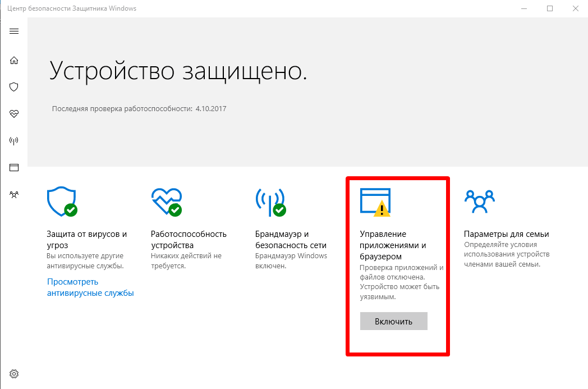Click large shield icon with green checkmark
588x389 pixels.
[x=62, y=202]
